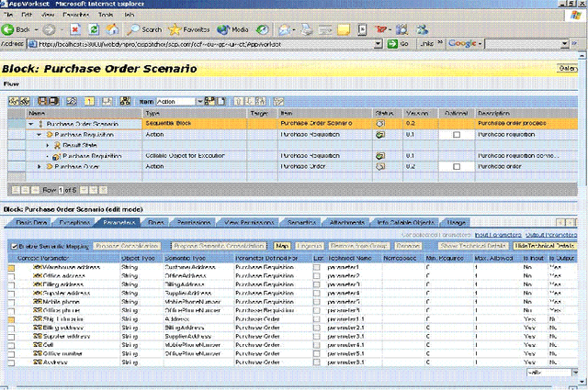Open the Favorites star in browser toolbar
The height and width of the screenshot is (390, 588).
click(x=175, y=29)
